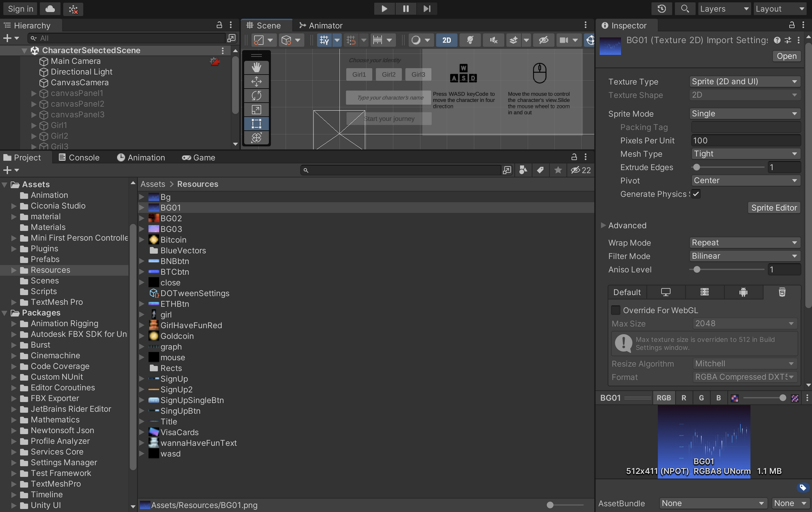The width and height of the screenshot is (812, 512).
Task: Select the Android platform override tab
Action: (743, 292)
